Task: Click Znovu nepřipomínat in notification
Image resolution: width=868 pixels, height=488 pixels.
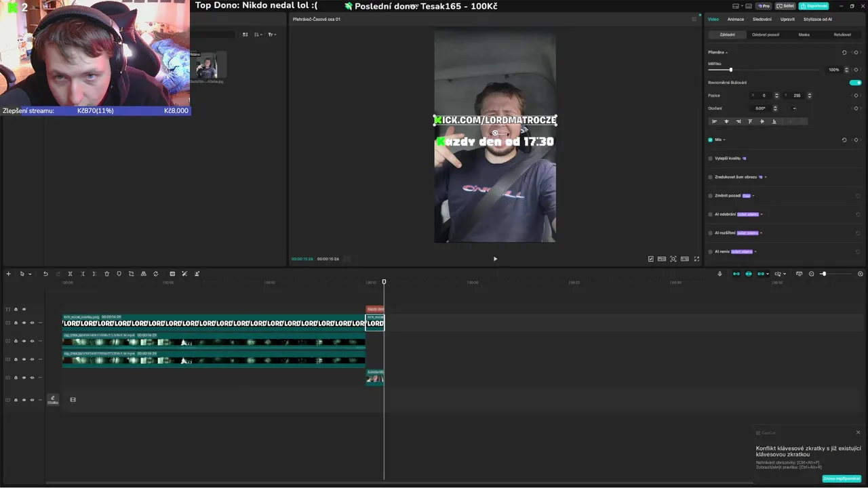Action: (842, 479)
